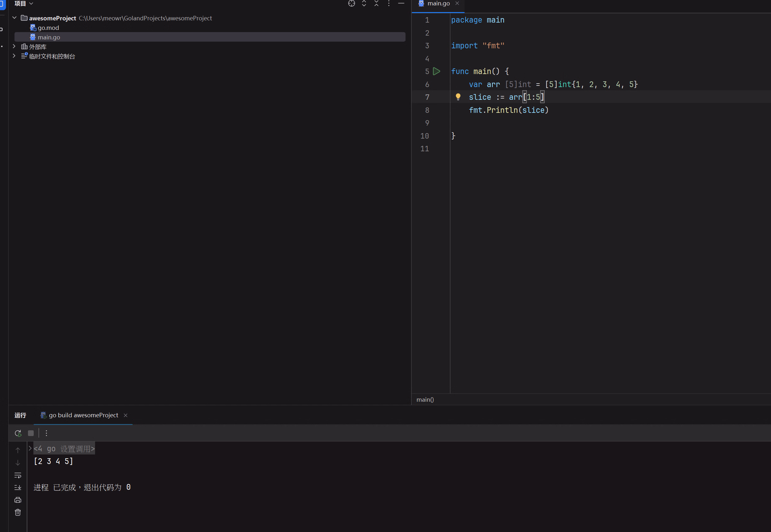
Task: Click the print icon in the console sidebar
Action: [x=18, y=500]
